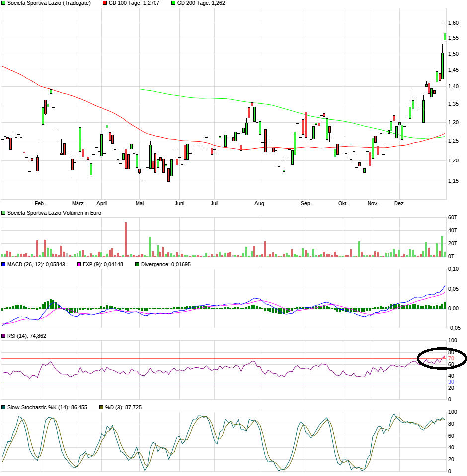This screenshot has width=467, height=476.
Task: Click the RSI (14): 74,862 label
Action: [x=27, y=336]
